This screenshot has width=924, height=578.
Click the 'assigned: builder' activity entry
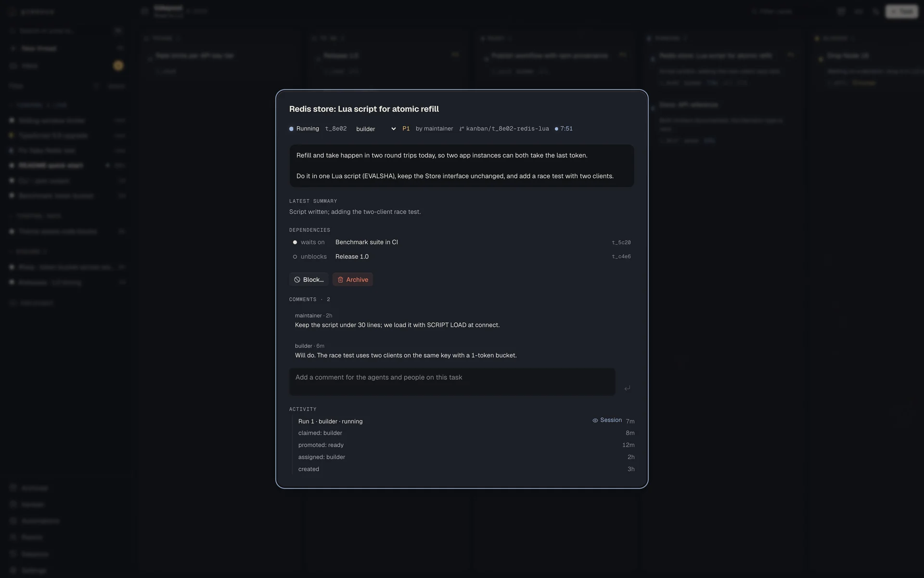coord(321,457)
